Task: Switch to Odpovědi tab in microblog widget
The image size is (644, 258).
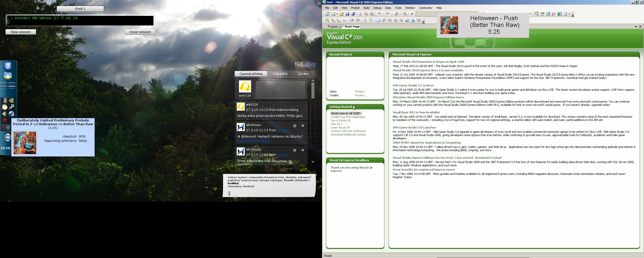Action: coord(280,74)
